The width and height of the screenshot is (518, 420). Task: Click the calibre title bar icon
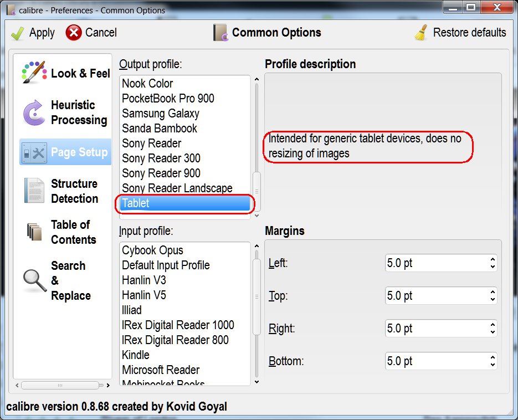coord(11,10)
